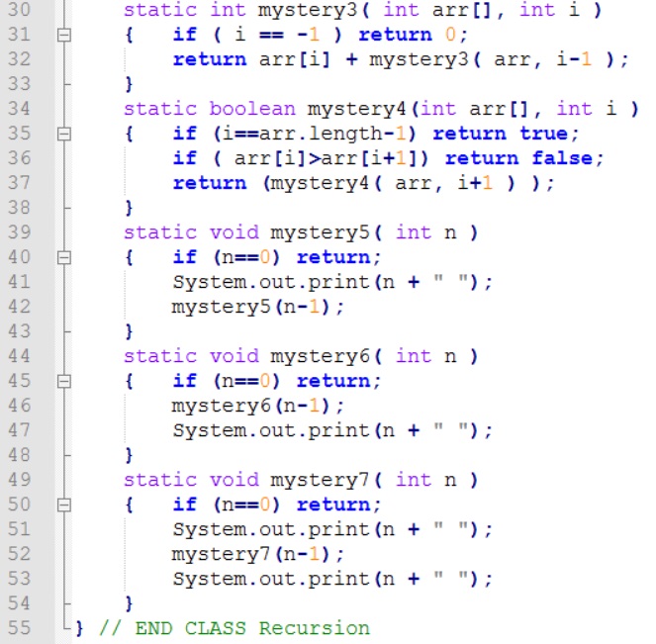Collapse the mystery6 fold at line 45

click(x=64, y=382)
